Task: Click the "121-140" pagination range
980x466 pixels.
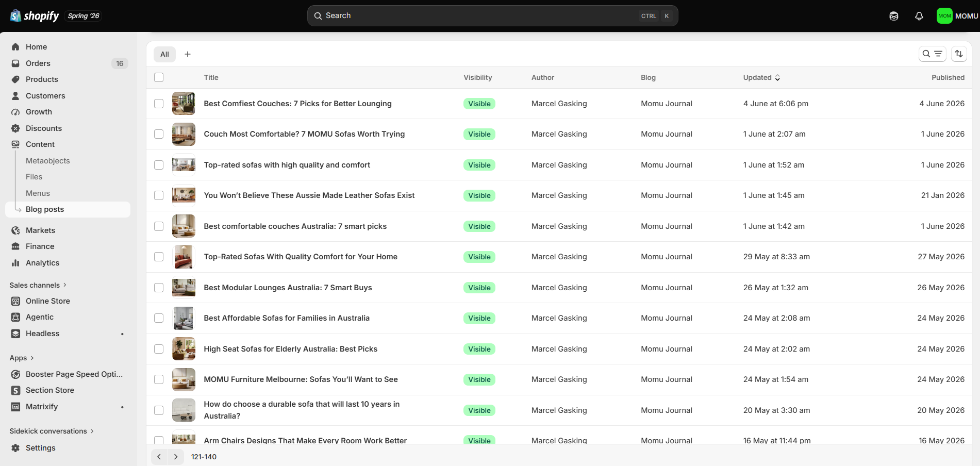Action: (x=204, y=457)
